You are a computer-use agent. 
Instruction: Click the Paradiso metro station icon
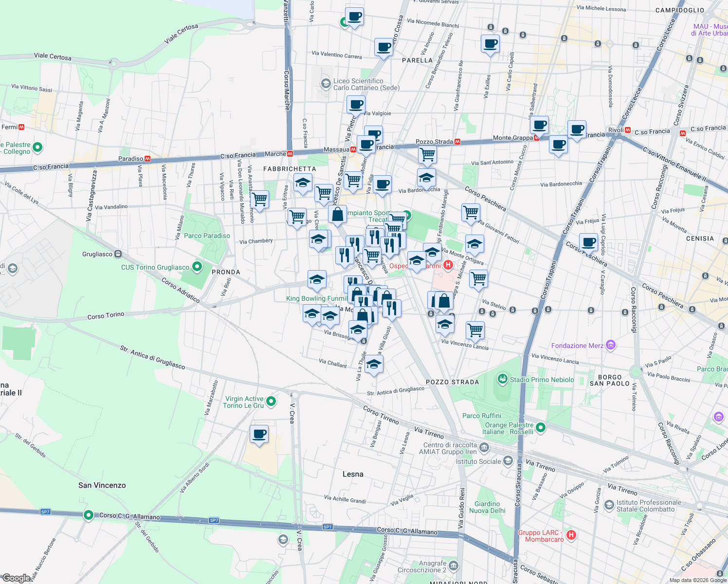(x=147, y=159)
